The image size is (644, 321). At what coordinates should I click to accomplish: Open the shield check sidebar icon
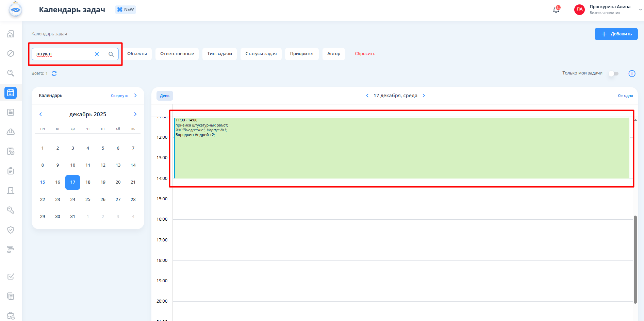click(11, 230)
